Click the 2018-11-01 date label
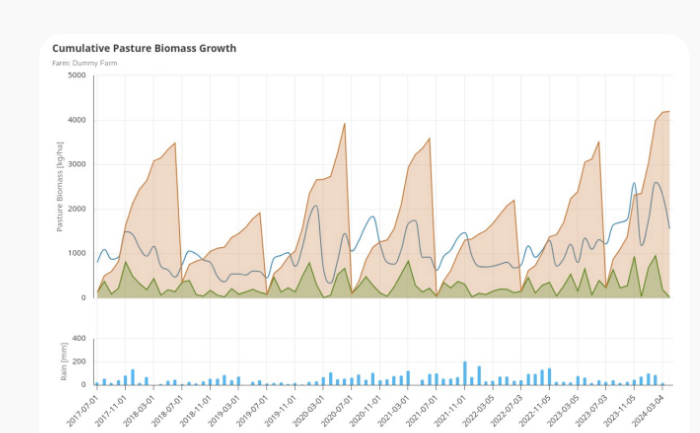The height and width of the screenshot is (433, 700). pos(196,411)
